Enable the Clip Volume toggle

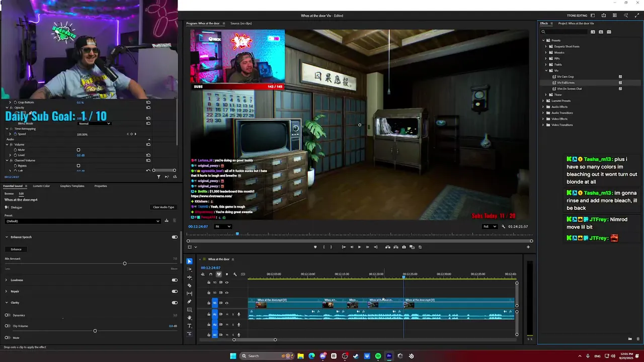8,326
